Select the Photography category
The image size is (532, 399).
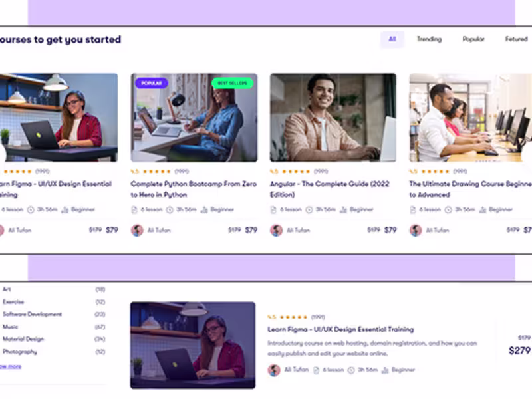20,352
